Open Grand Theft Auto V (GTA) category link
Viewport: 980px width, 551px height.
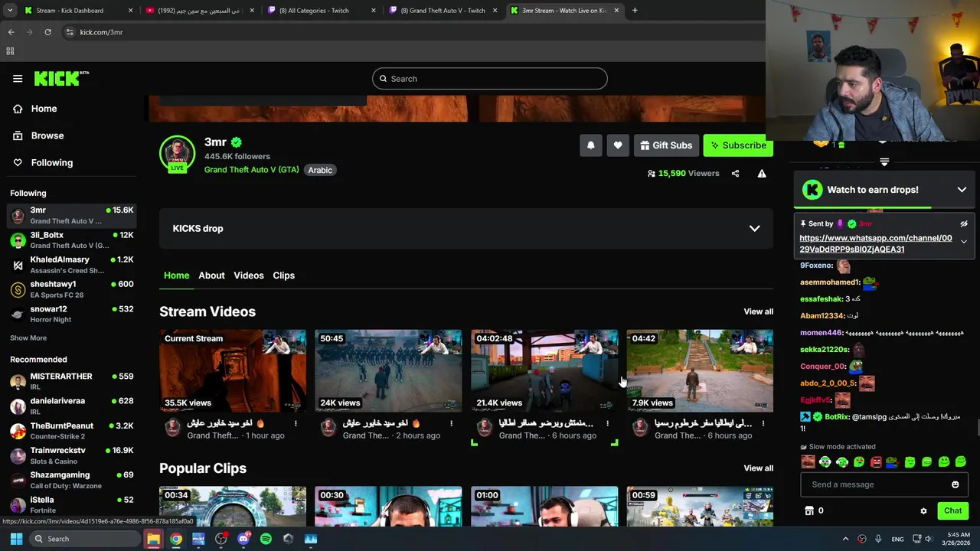(251, 170)
